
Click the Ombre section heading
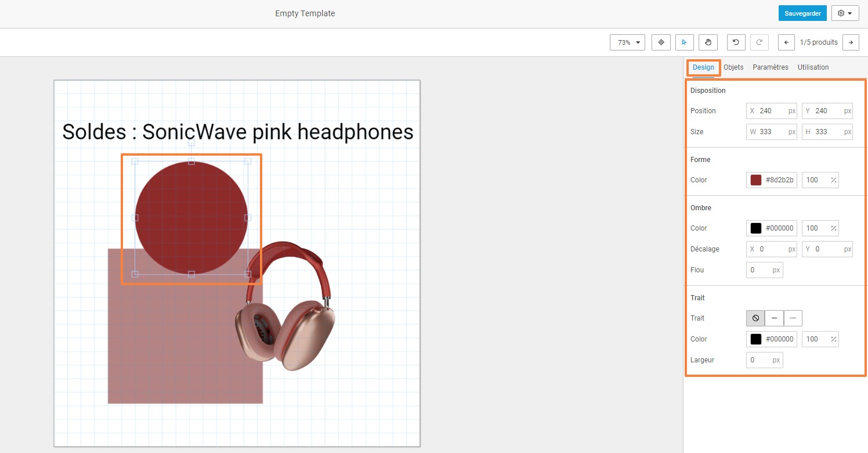click(701, 208)
